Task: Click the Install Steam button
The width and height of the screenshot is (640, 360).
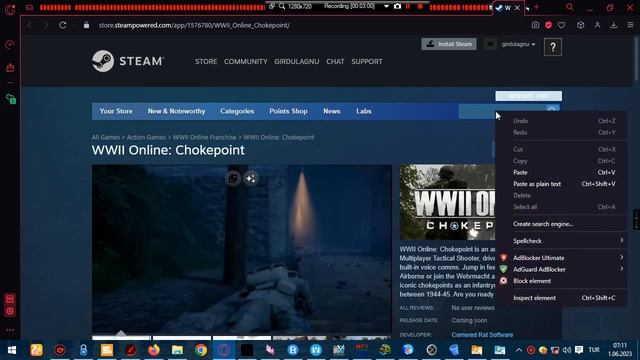Action: (x=449, y=44)
